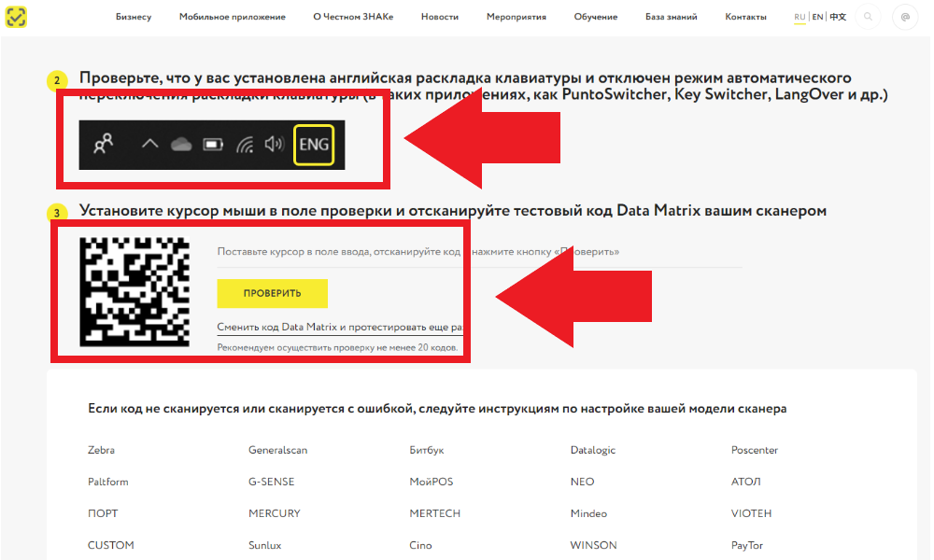Click the heading Если код не сканируется
This screenshot has width=934, height=560.
437,408
